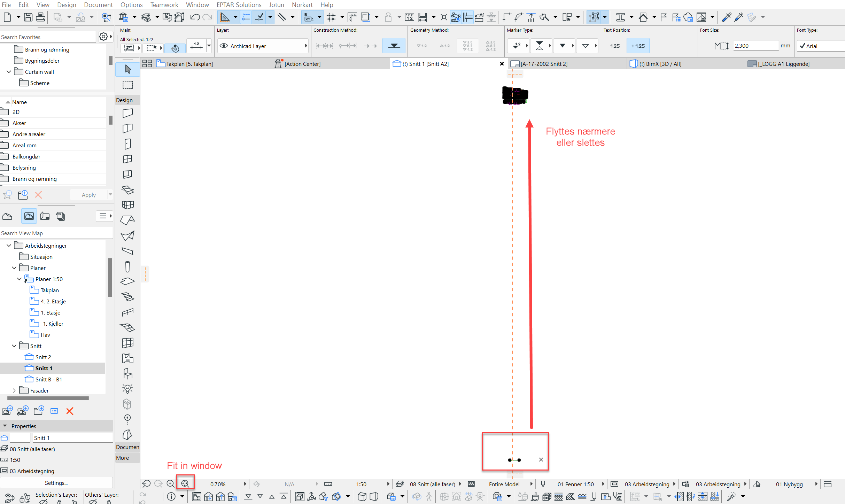
Task: Click the Undo arrow in toolbar
Action: [x=195, y=17]
